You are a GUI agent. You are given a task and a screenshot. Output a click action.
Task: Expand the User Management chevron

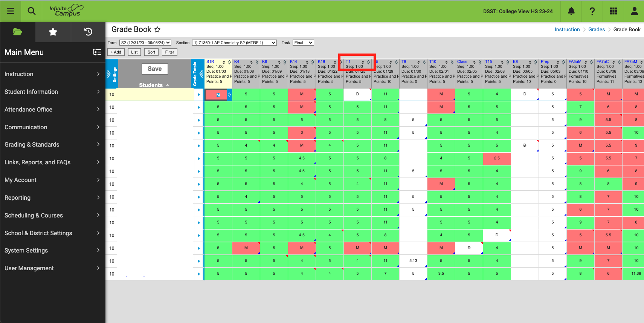coord(98,268)
